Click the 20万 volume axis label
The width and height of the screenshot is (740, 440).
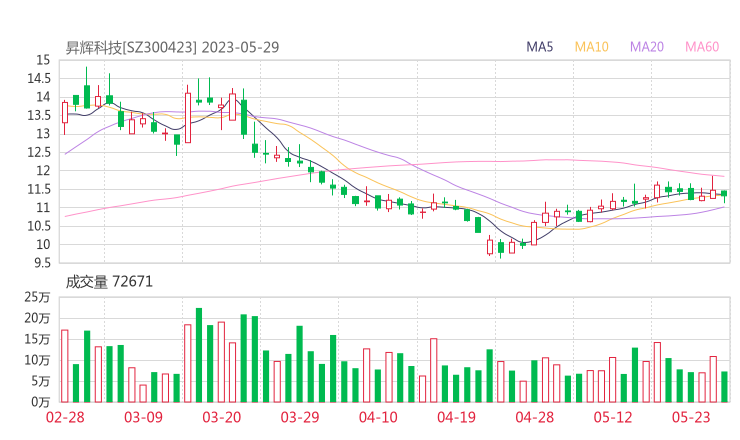37,318
